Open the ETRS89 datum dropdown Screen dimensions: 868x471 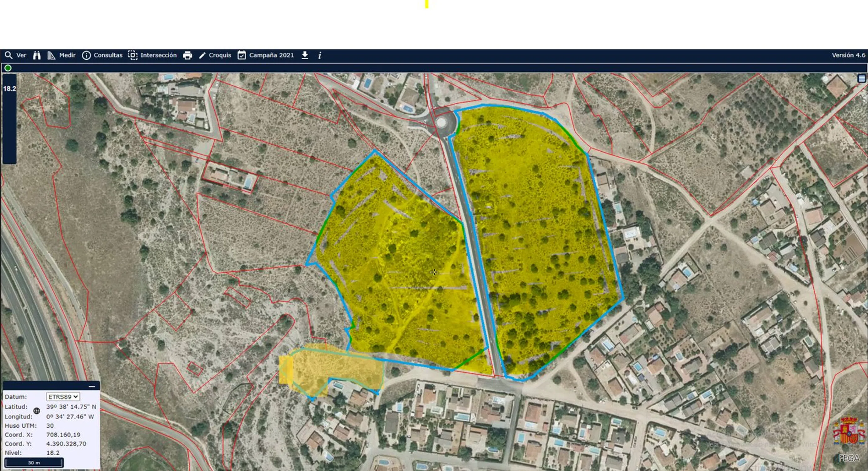coord(63,397)
